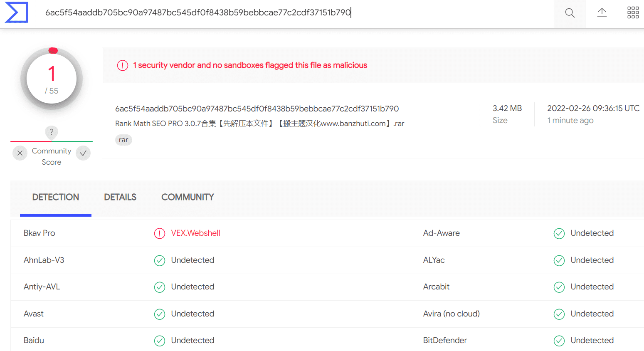The image size is (644, 351).
Task: Select the Ad-Aware vendor name
Action: 442,233
